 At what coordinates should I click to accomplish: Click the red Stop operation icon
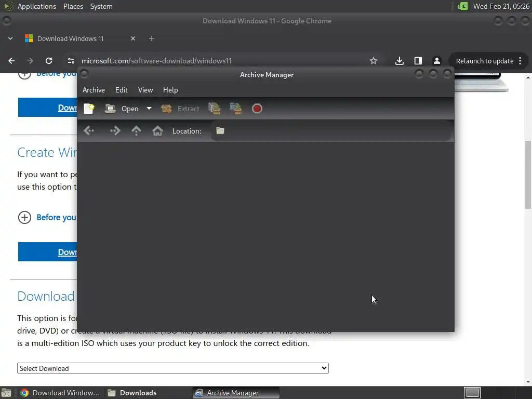coord(257,109)
